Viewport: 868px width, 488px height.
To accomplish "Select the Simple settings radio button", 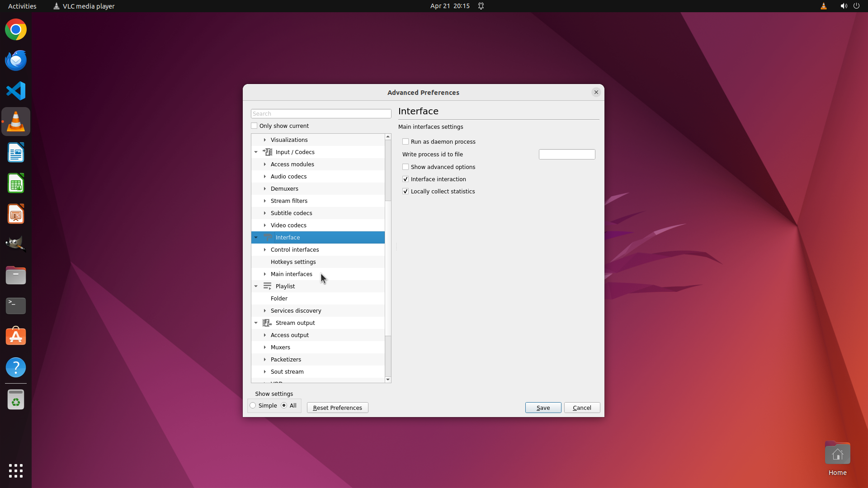I will (253, 405).
